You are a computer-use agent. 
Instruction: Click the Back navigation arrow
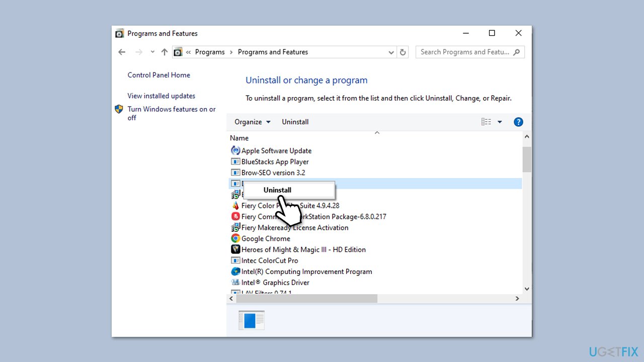pos(122,52)
